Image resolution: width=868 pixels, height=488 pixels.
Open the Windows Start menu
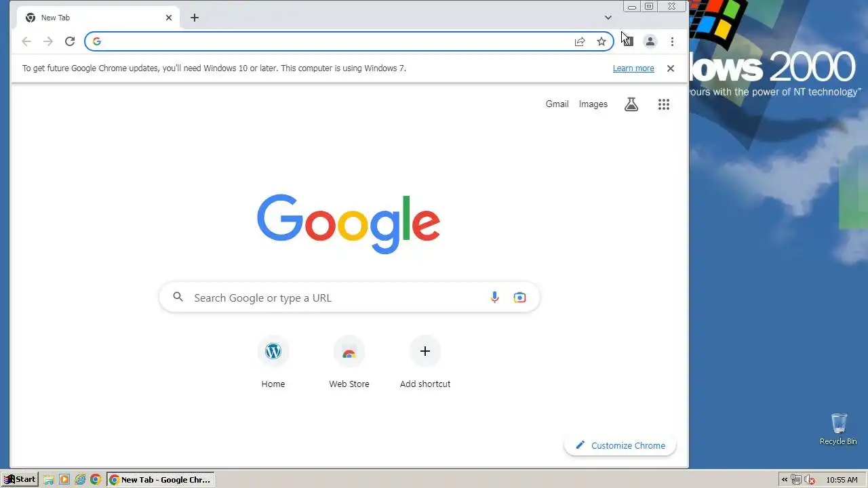click(19, 479)
